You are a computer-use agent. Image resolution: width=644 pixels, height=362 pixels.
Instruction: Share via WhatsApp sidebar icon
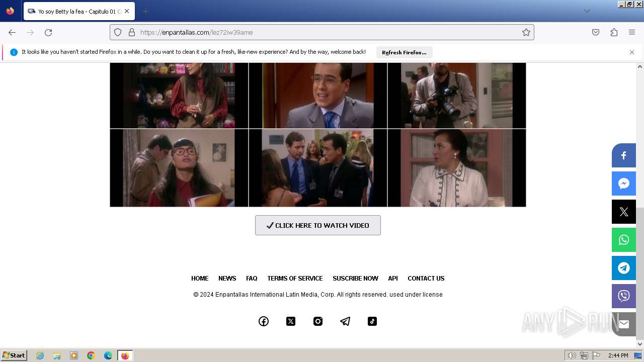click(x=624, y=240)
